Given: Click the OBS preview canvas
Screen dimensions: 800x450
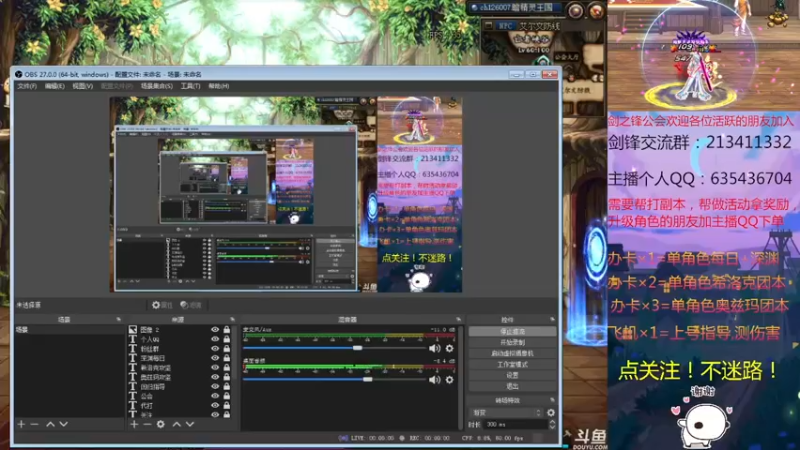Looking at the screenshot, I should pyautogui.click(x=286, y=194).
